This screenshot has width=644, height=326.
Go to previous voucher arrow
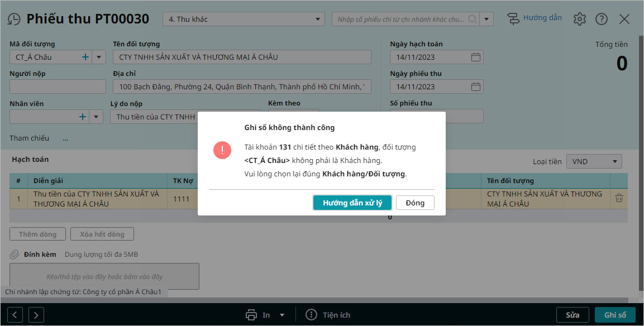click(15, 315)
